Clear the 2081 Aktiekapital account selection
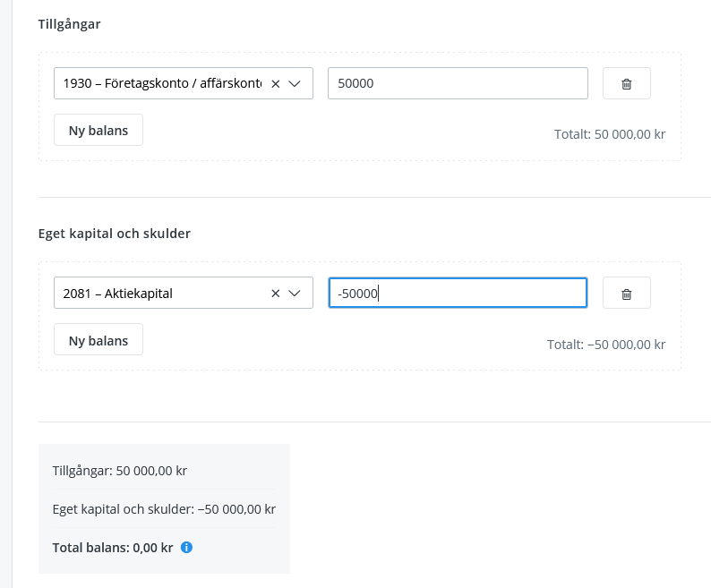The image size is (711, 588). (x=276, y=293)
